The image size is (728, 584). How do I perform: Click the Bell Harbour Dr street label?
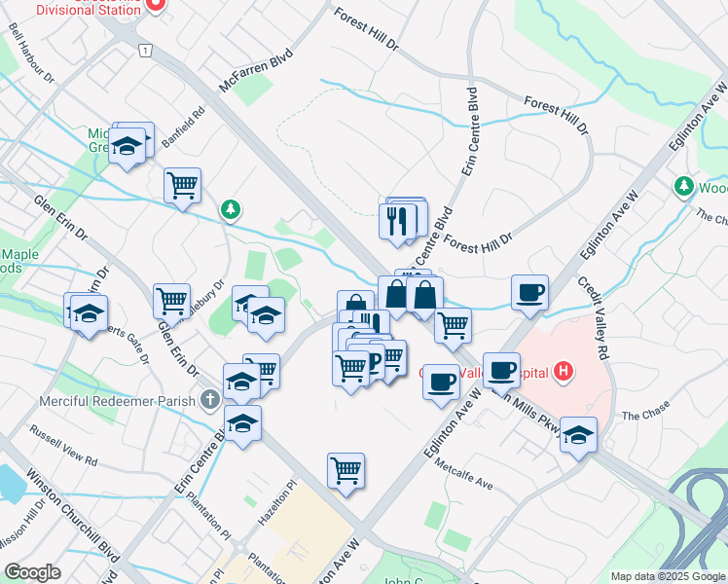coord(31,53)
